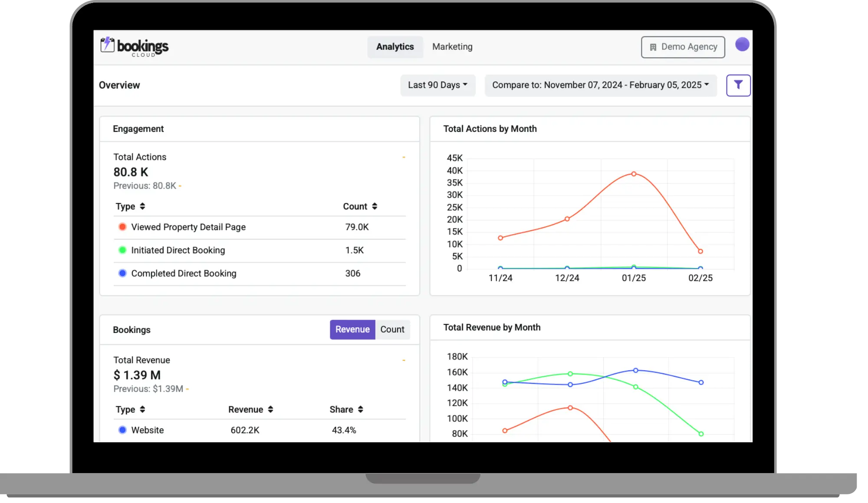Sort Engagement table by Type arrows

click(x=142, y=206)
